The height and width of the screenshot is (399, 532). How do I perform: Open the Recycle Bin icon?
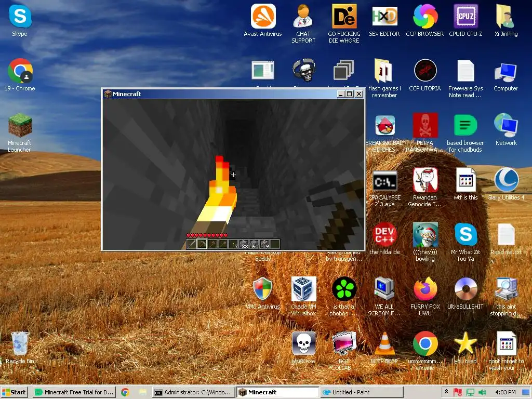coord(20,348)
